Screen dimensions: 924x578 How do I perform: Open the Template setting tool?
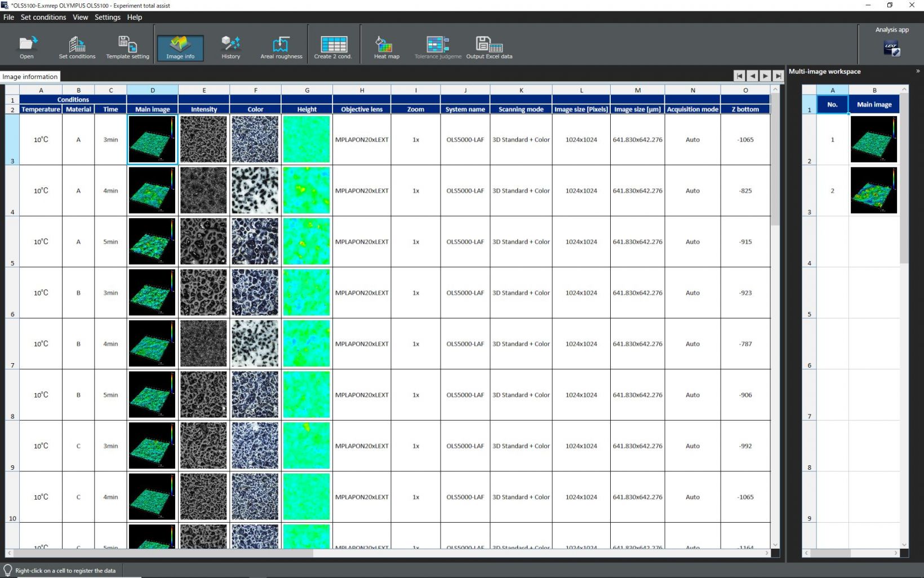coord(127,45)
